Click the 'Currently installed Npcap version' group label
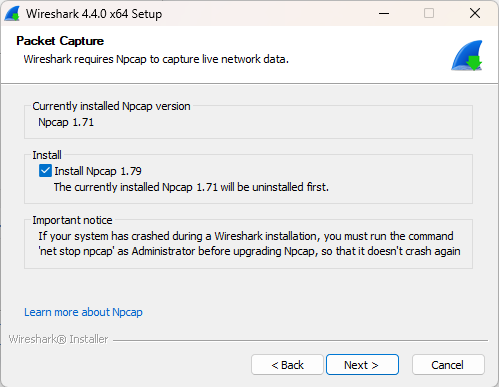 click(x=111, y=106)
